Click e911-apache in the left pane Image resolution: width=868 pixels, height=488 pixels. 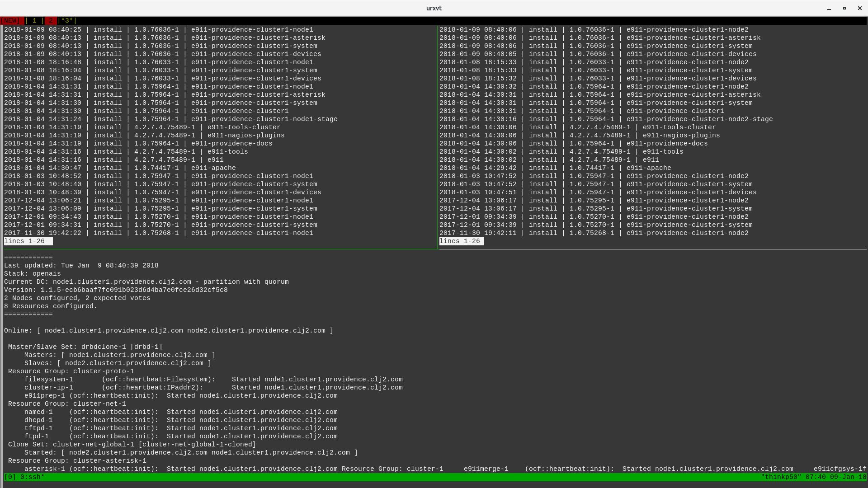213,168
